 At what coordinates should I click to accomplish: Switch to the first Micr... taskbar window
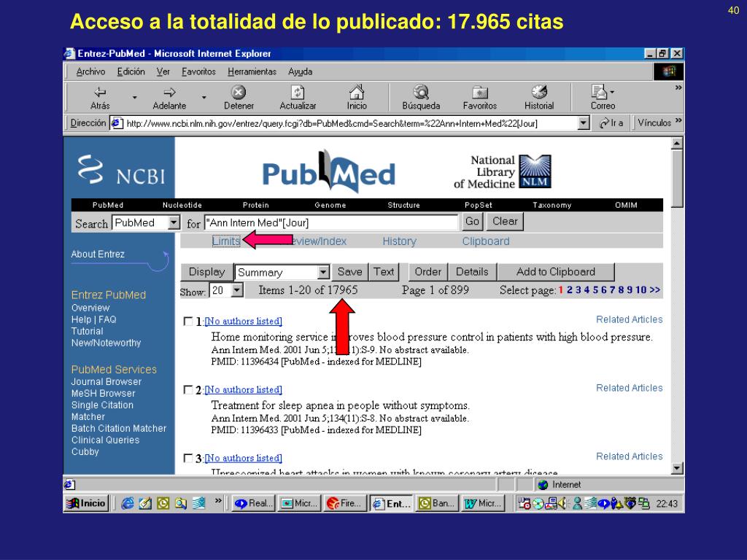300,503
